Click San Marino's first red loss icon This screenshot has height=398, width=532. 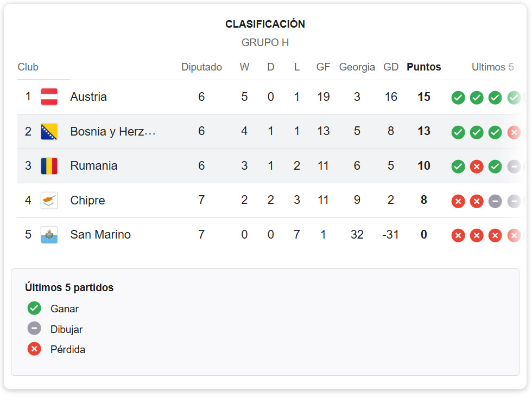point(458,235)
